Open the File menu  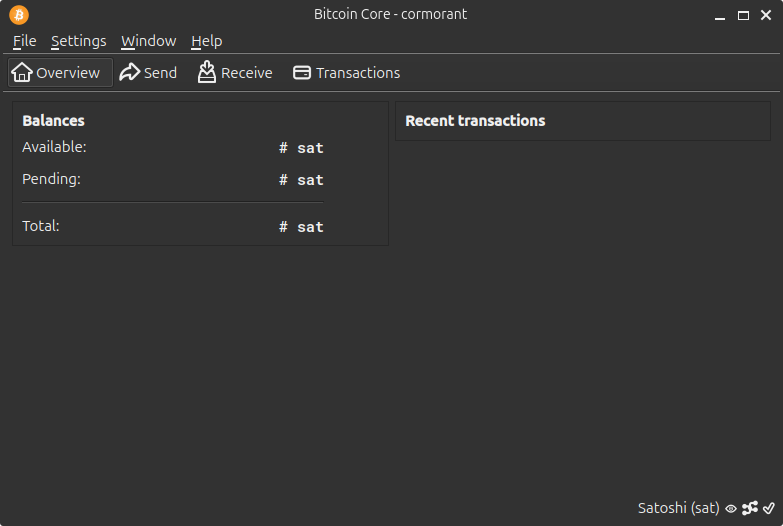pyautogui.click(x=24, y=41)
